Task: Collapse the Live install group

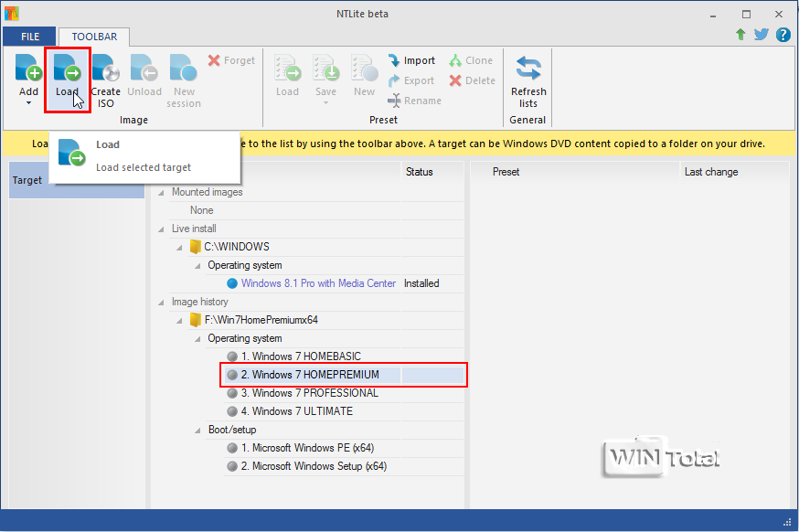Action: click(161, 229)
